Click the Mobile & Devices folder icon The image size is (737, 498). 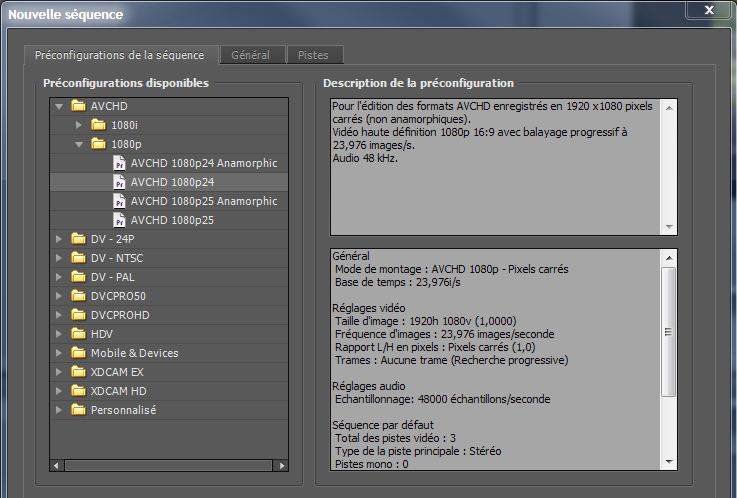78,353
